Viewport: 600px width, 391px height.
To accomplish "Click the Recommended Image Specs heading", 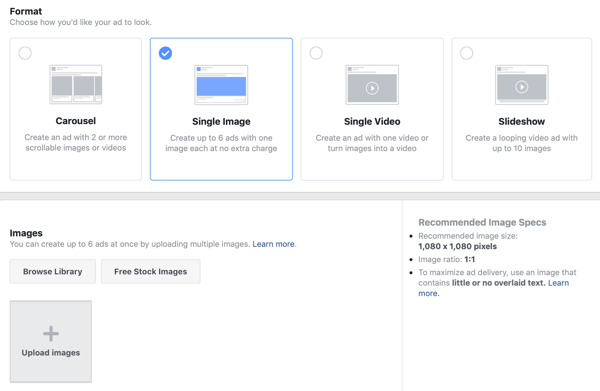I will [482, 222].
